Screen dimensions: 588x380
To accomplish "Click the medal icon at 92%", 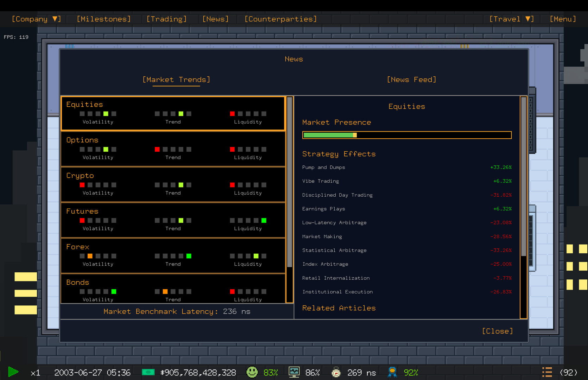I will [x=392, y=372].
